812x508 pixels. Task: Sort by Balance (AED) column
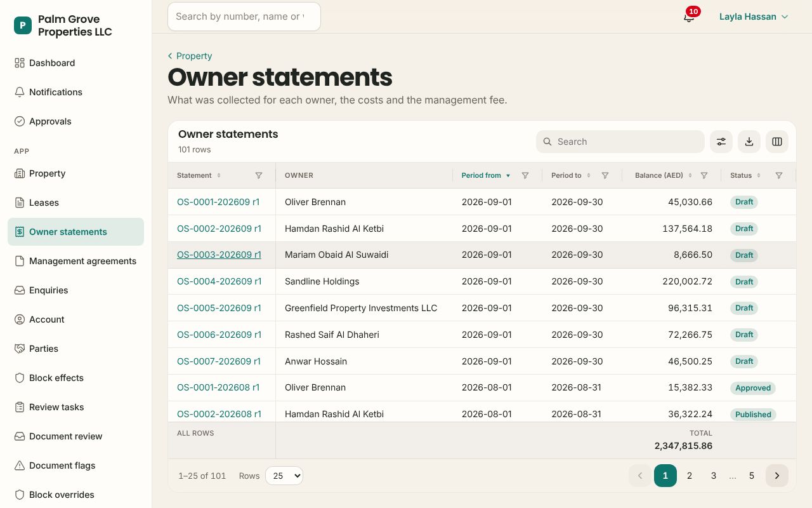click(664, 175)
